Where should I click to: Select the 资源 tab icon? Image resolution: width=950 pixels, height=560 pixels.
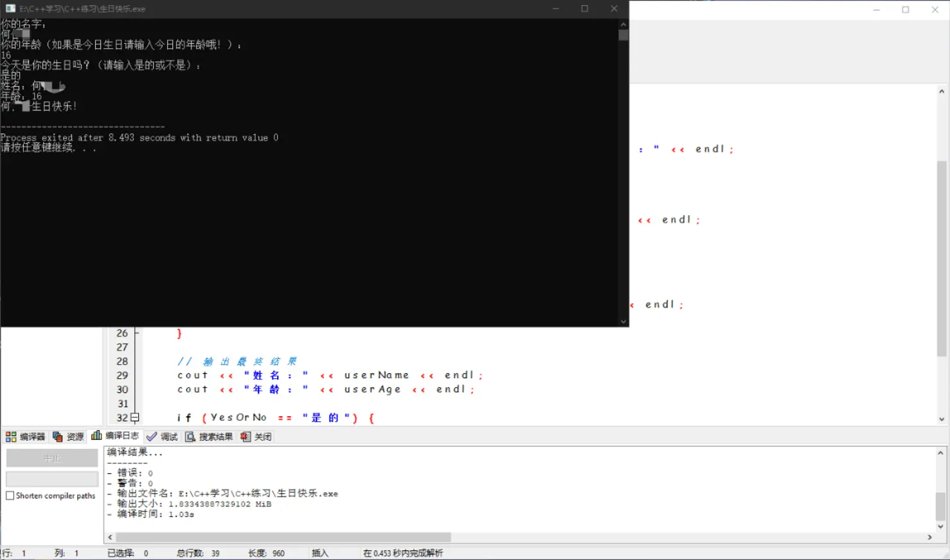point(58,437)
